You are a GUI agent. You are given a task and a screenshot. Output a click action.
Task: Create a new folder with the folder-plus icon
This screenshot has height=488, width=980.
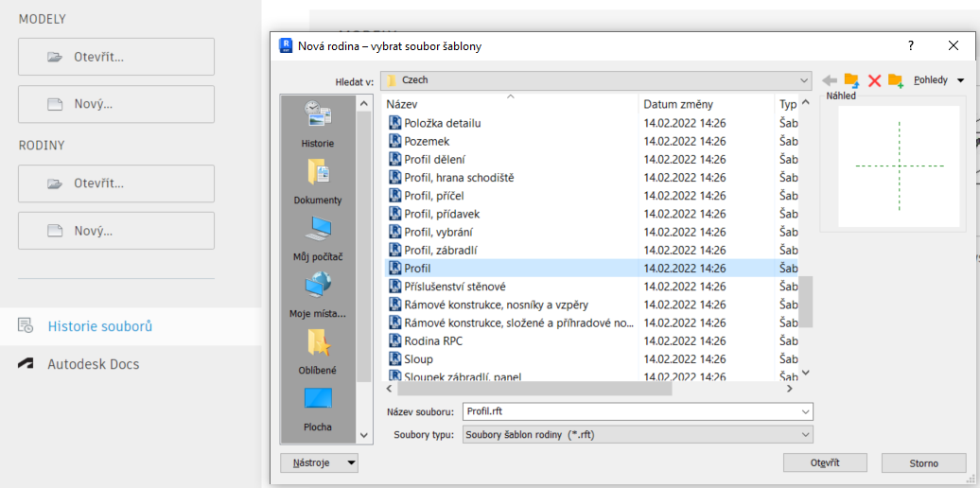coord(895,80)
